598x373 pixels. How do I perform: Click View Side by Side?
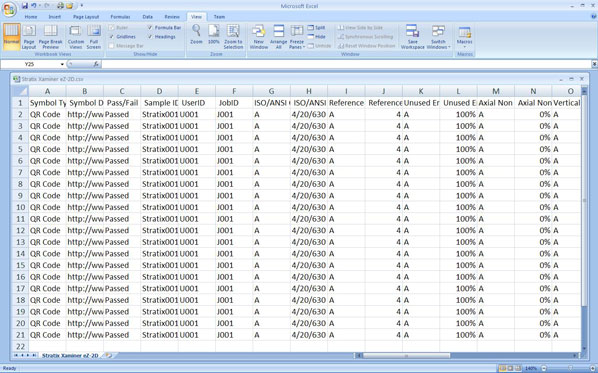coord(360,27)
